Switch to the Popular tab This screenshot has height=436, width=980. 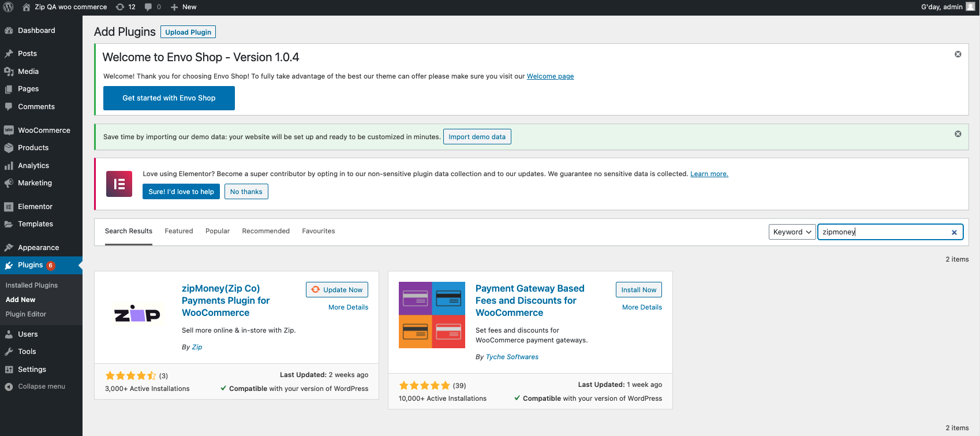[x=218, y=231]
